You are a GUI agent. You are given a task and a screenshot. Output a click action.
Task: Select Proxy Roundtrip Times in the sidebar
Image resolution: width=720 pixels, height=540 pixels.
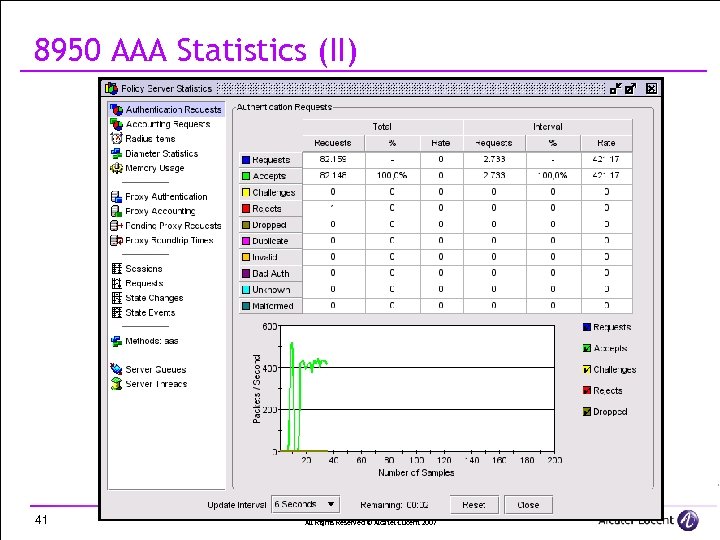point(169,240)
